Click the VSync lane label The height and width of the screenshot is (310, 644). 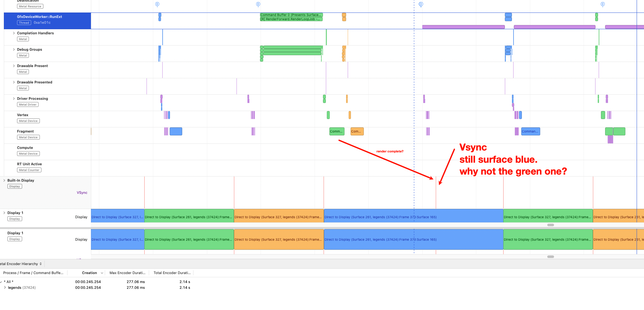point(82,193)
